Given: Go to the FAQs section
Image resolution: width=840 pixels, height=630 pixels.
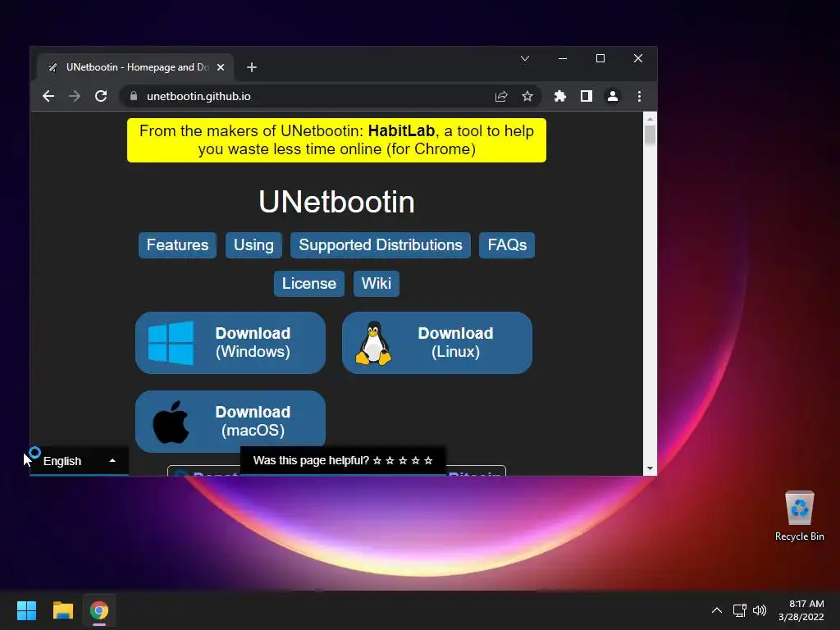Looking at the screenshot, I should click(x=507, y=244).
